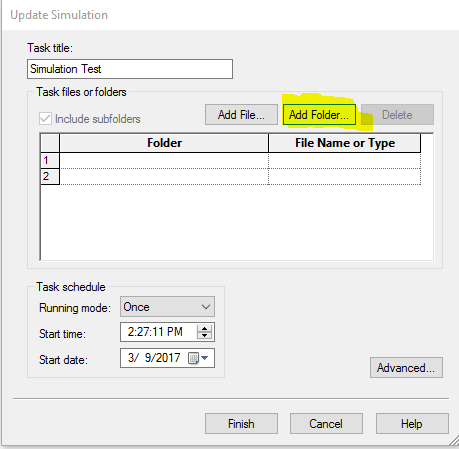Click the Folder column header

pyautogui.click(x=164, y=143)
